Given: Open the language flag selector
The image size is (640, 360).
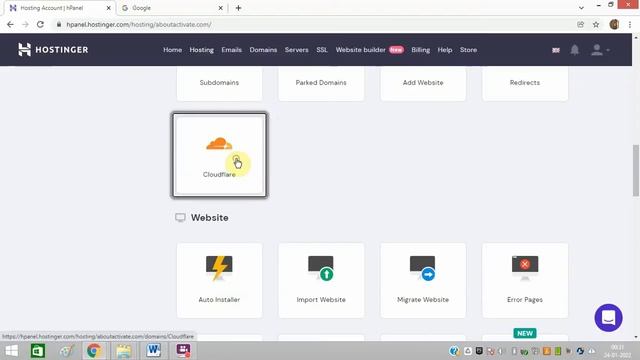Looking at the screenshot, I should (556, 50).
